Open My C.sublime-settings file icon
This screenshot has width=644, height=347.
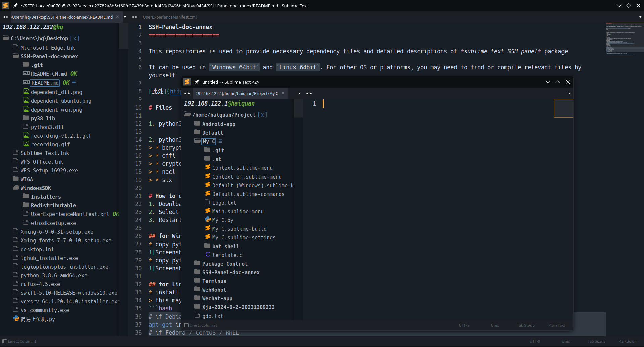click(x=208, y=237)
